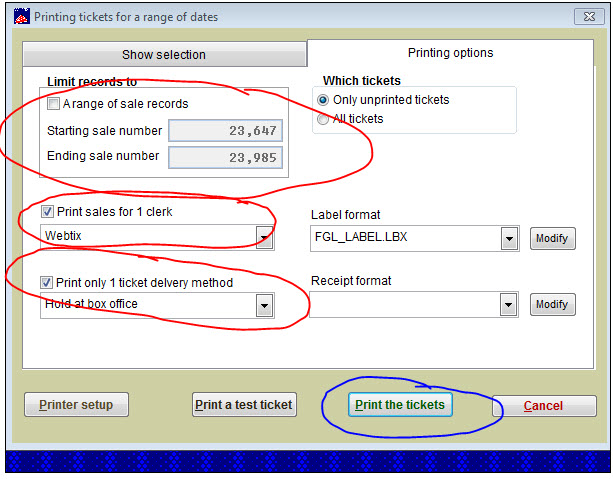Switch to the Show selection tab
This screenshot has height=479, width=613.
click(x=164, y=55)
